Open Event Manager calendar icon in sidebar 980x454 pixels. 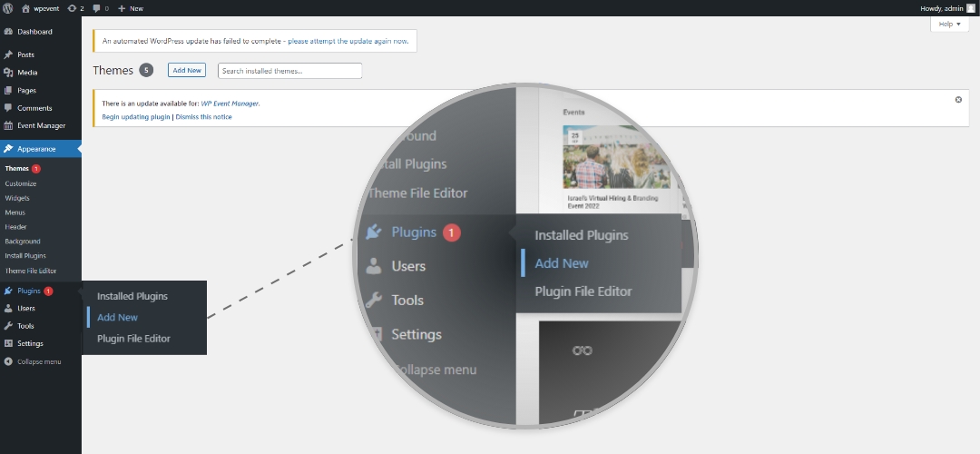pyautogui.click(x=8, y=125)
